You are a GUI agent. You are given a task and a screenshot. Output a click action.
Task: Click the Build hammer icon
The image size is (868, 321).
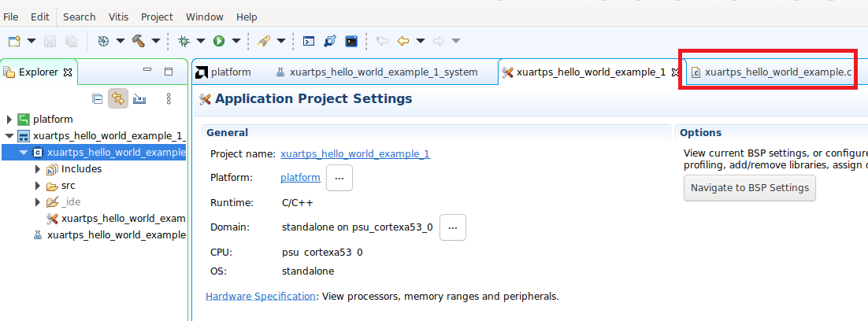pos(139,41)
